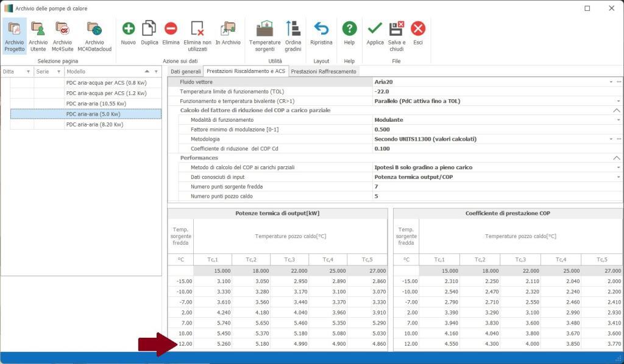Viewport: 624px width, 364px height.
Task: Close the Archivio delle pompe di calore window
Action: pyautogui.click(x=612, y=8)
